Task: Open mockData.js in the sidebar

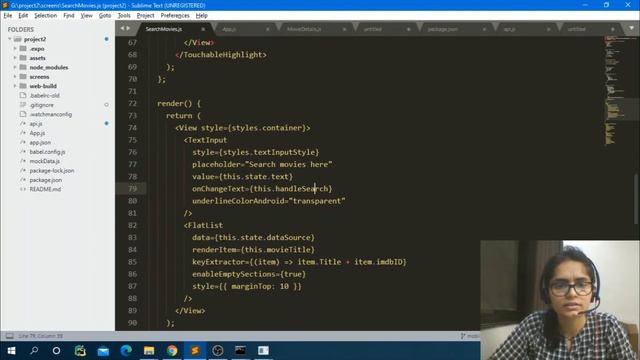Action: point(44,161)
